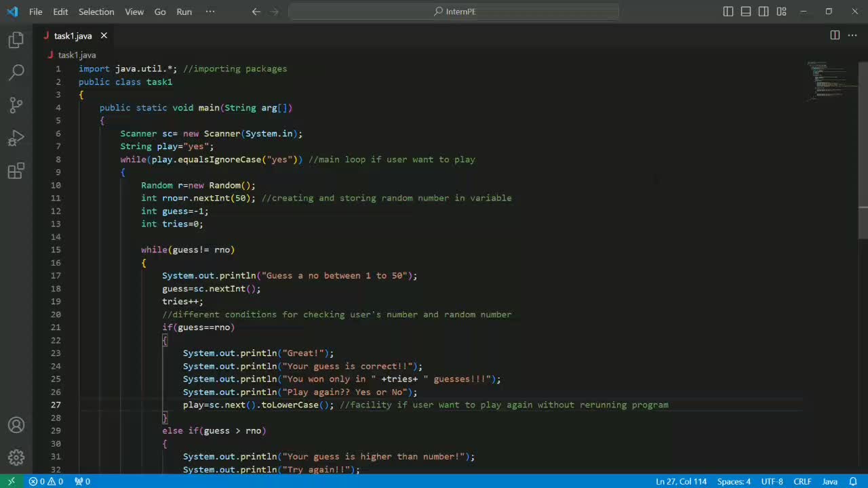Open the Search view in activity bar

click(16, 72)
